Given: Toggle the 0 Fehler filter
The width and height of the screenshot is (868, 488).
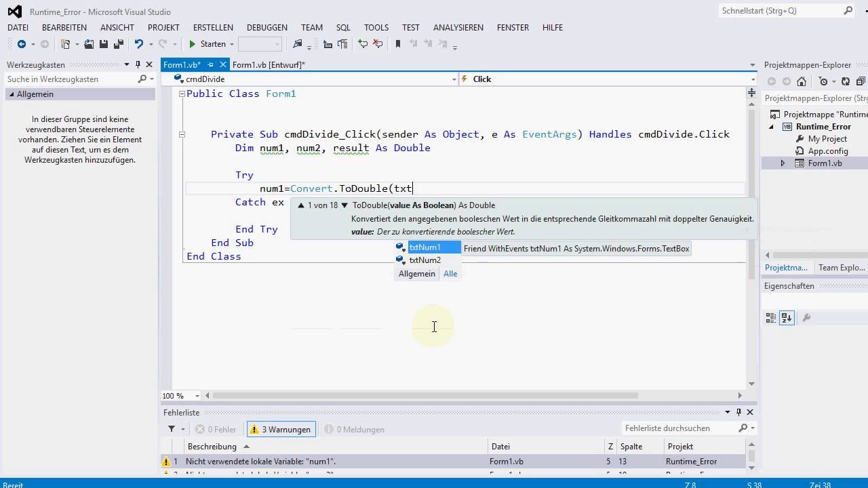Looking at the screenshot, I should pos(216,429).
